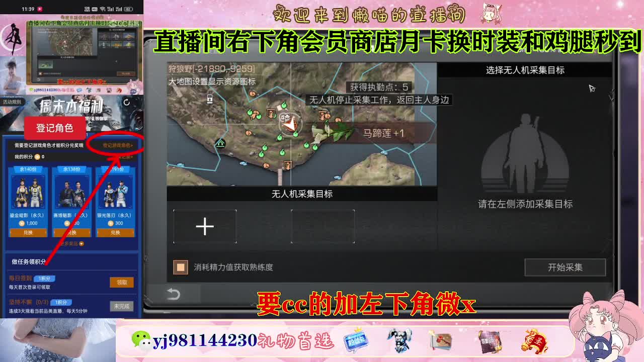The image size is (644, 362).
Task: Click the robot figurine gift icon
Action: 400,341
